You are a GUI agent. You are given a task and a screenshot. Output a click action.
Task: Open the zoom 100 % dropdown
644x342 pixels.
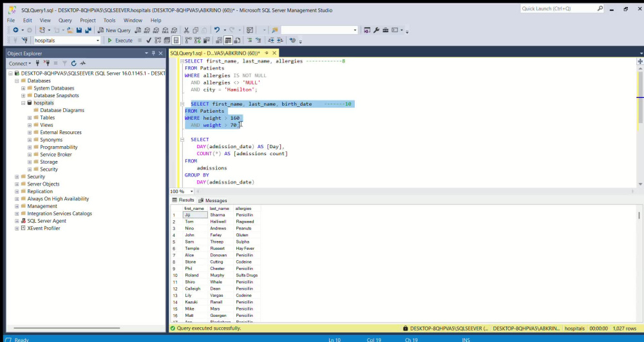pos(191,191)
